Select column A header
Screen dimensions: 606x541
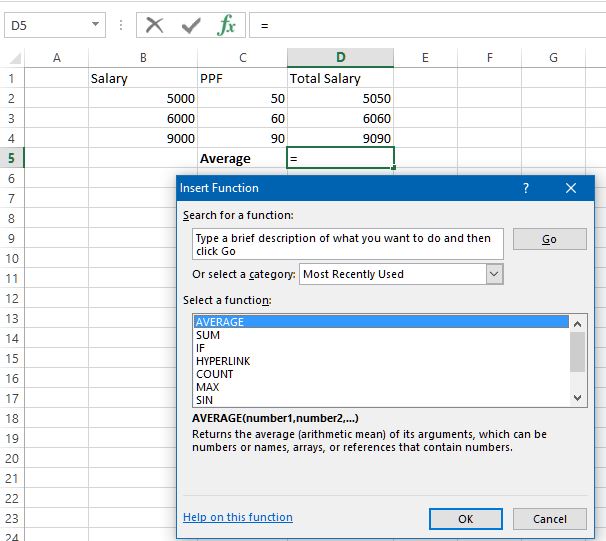(x=56, y=58)
